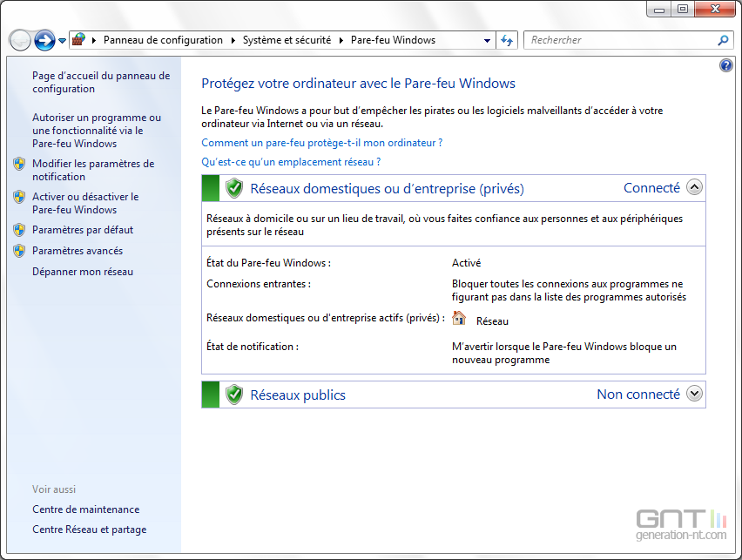
Task: Click the green shield beside Réseaux publics
Action: pyautogui.click(x=234, y=395)
